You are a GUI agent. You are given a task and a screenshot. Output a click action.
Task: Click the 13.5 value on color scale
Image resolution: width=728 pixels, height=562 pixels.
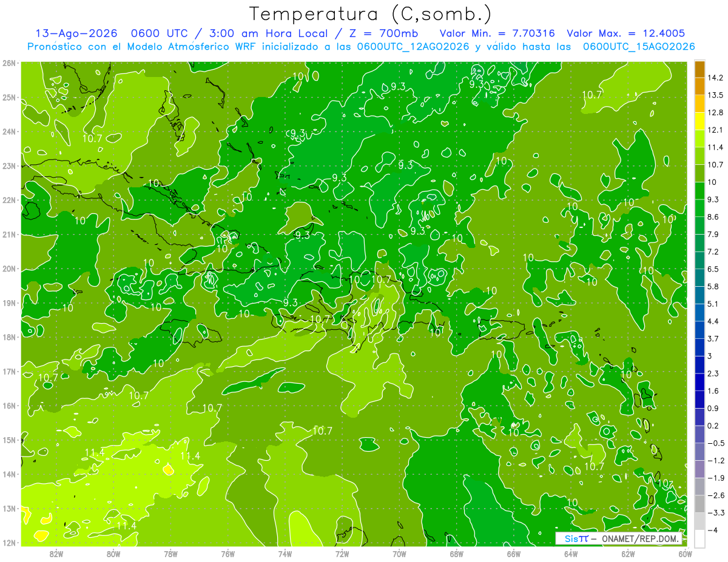716,95
